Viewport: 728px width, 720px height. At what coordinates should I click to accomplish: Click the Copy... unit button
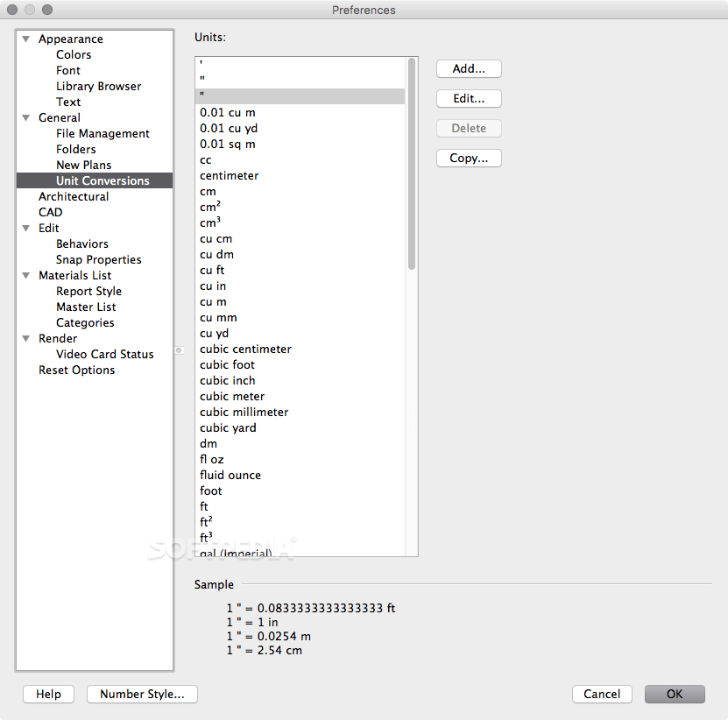(469, 158)
